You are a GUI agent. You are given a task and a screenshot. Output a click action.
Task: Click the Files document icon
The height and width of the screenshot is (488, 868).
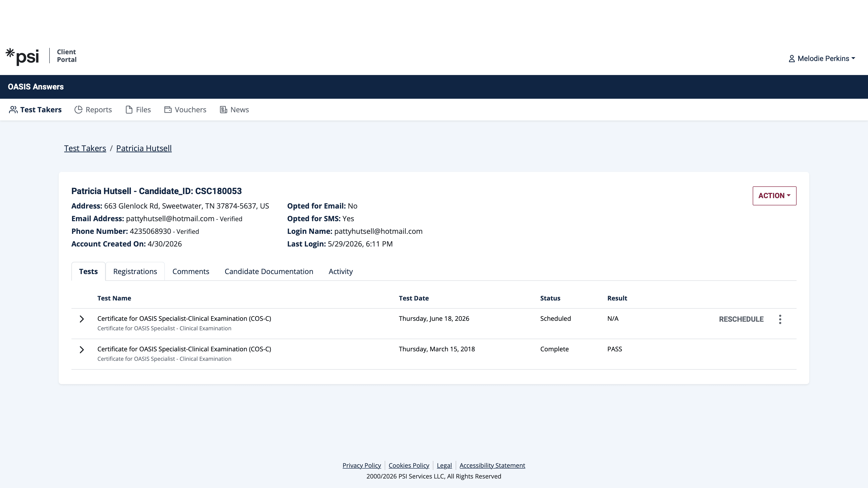129,110
